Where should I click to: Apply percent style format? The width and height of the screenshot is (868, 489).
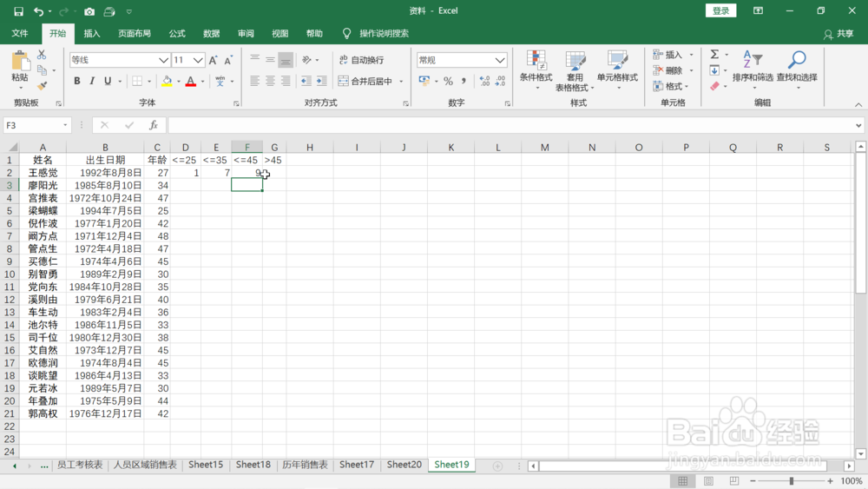[449, 82]
